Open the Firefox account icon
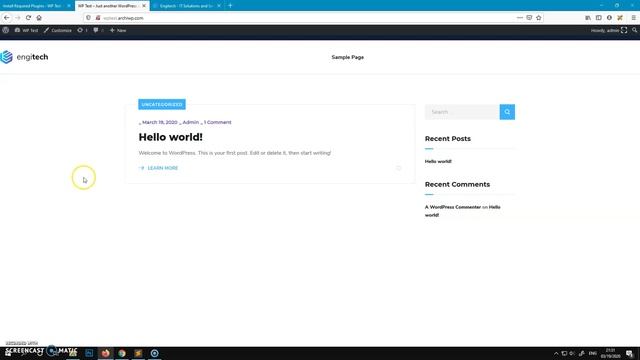The width and height of the screenshot is (640, 360). (609, 18)
